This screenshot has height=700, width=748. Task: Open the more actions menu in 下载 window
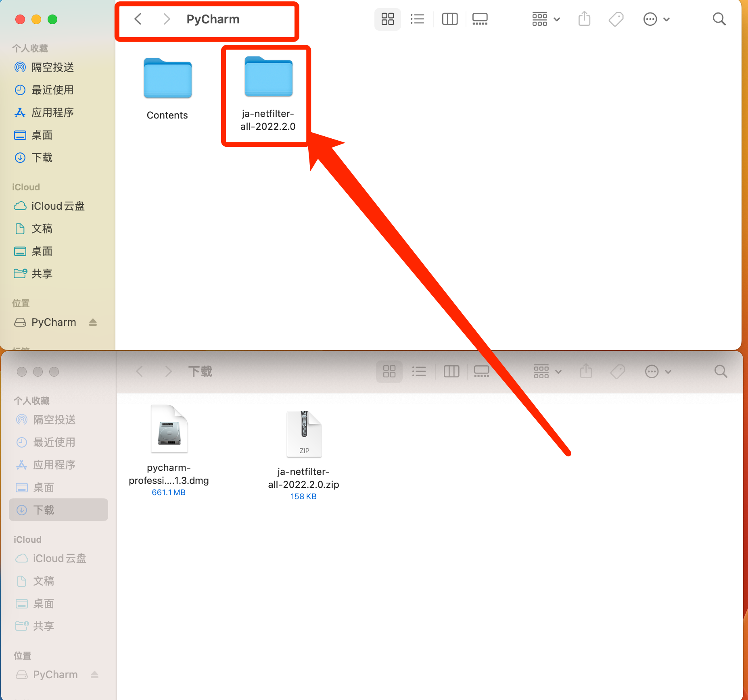pyautogui.click(x=658, y=371)
